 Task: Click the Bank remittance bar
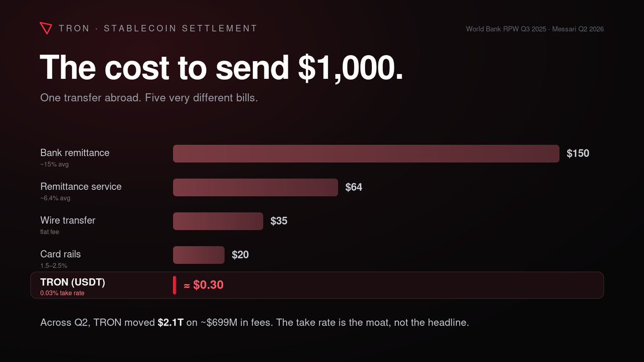click(366, 153)
